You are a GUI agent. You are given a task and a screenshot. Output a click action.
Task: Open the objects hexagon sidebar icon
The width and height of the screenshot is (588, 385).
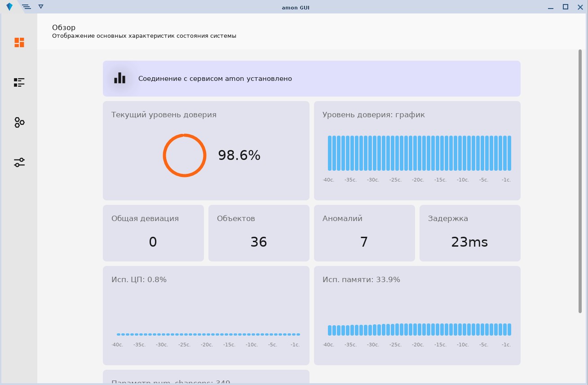19,122
